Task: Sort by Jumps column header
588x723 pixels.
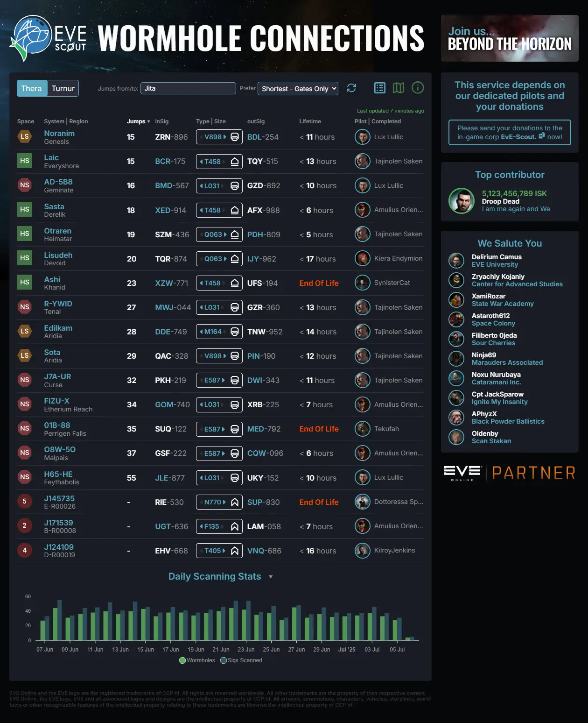Action: [139, 121]
